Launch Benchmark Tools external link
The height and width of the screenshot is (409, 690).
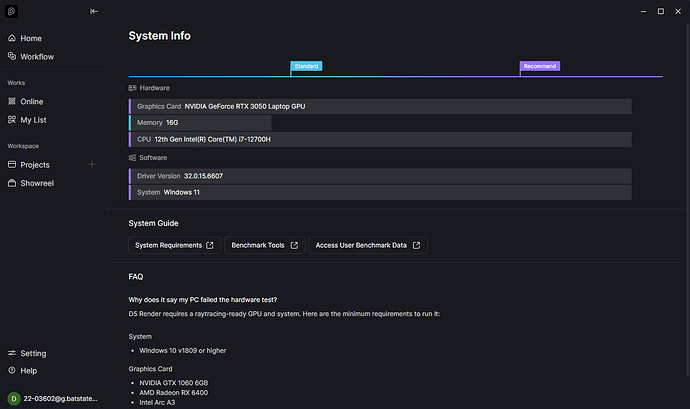point(264,245)
